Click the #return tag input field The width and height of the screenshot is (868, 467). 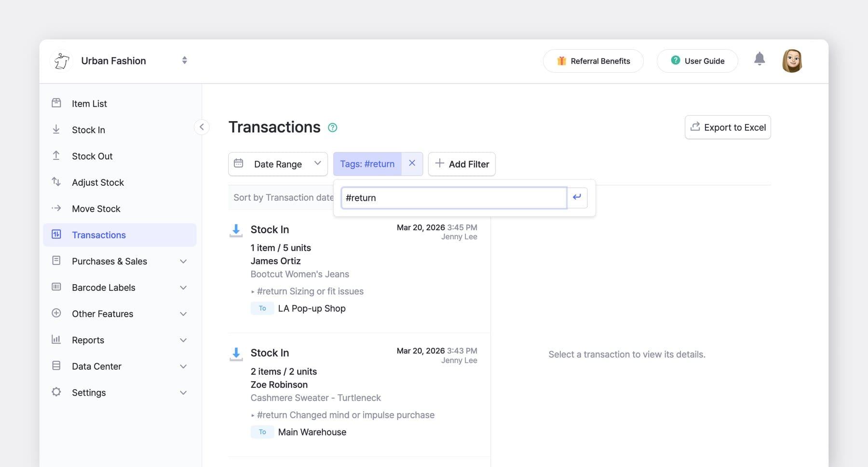click(x=453, y=197)
